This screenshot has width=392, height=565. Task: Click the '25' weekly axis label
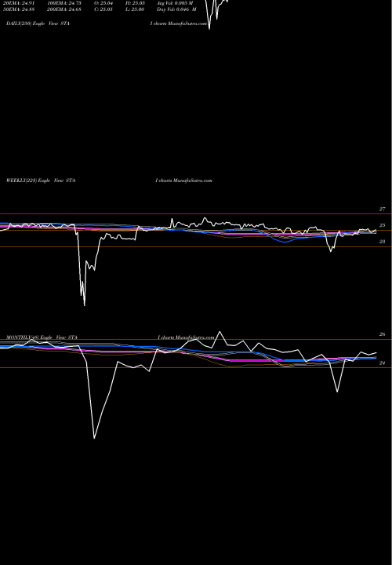[382, 225]
